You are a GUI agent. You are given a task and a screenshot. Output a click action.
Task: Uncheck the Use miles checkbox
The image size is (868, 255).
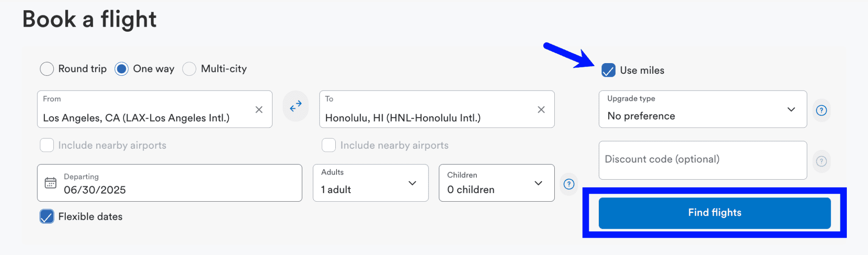(609, 70)
